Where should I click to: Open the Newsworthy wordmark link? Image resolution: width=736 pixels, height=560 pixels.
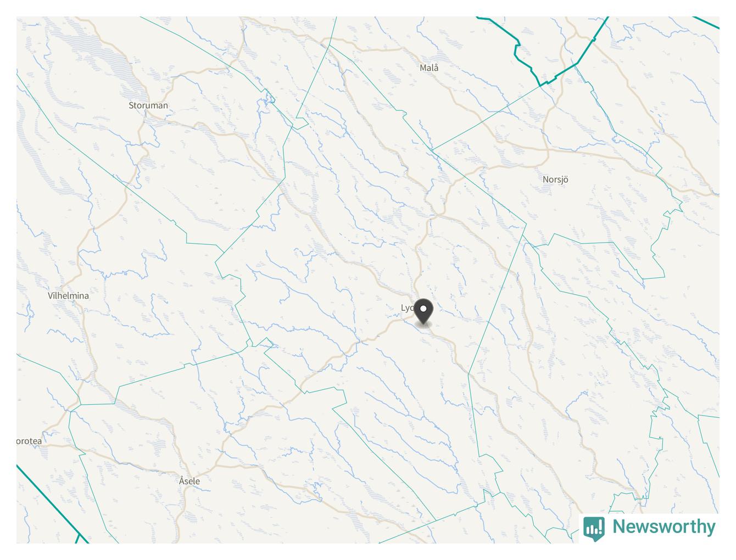[x=664, y=527]
